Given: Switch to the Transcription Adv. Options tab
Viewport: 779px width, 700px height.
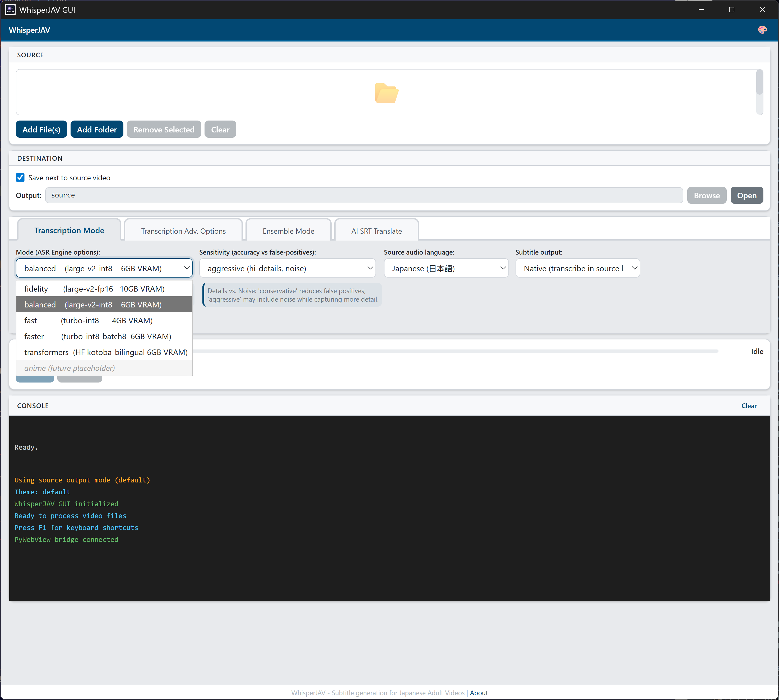Looking at the screenshot, I should coord(183,231).
